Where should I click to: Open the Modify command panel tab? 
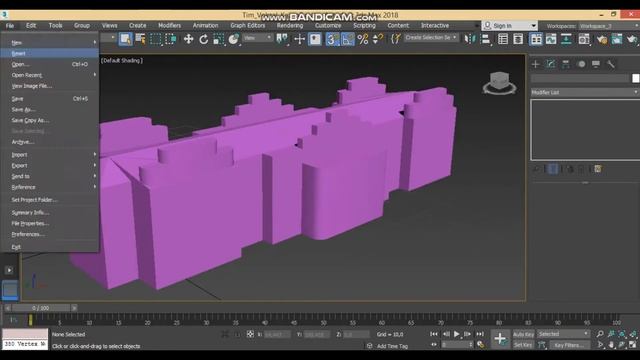(551, 64)
